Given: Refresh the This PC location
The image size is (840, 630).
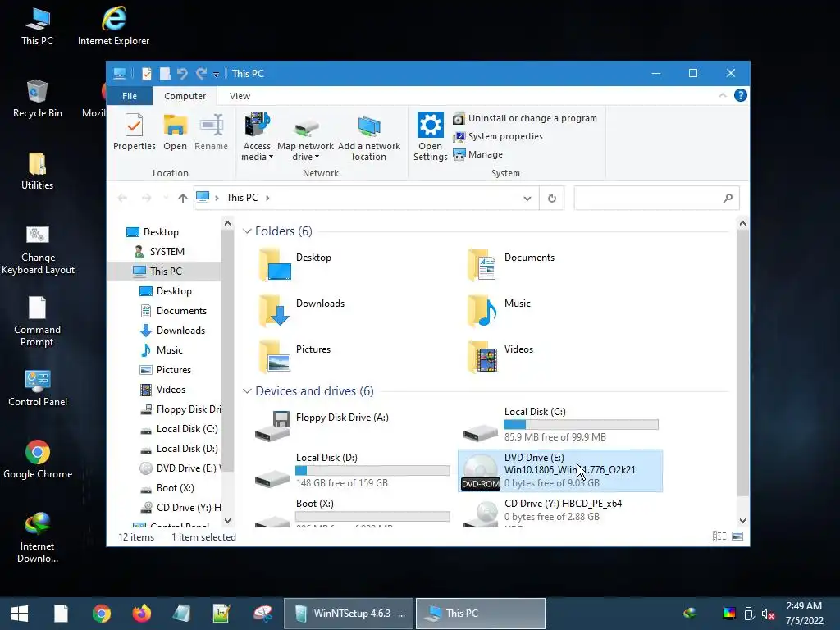Looking at the screenshot, I should 552,199.
